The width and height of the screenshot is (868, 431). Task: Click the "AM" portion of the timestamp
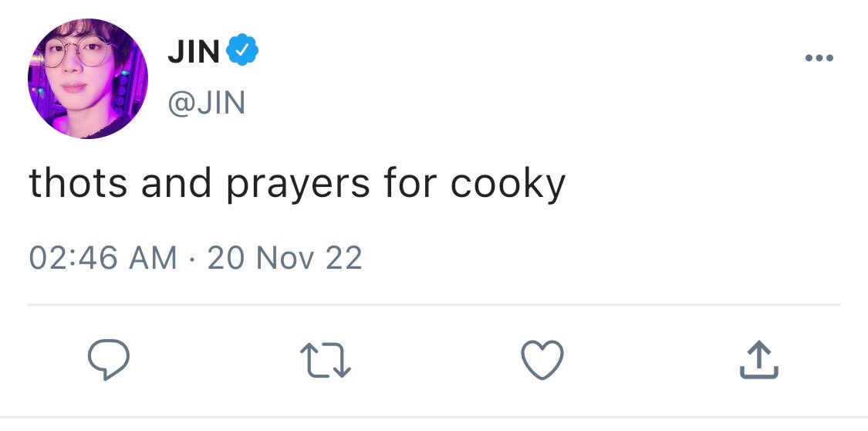(153, 258)
